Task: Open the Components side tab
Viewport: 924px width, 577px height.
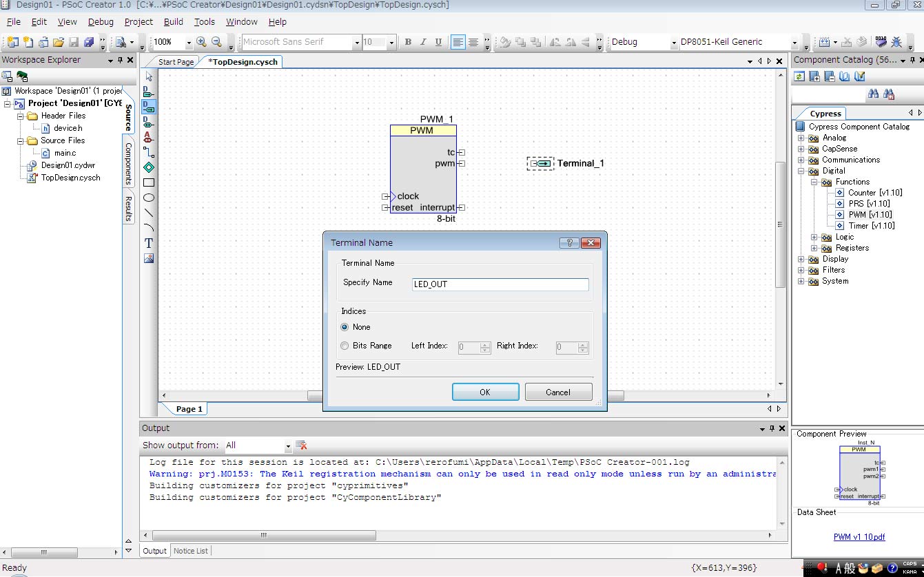Action: (128, 164)
